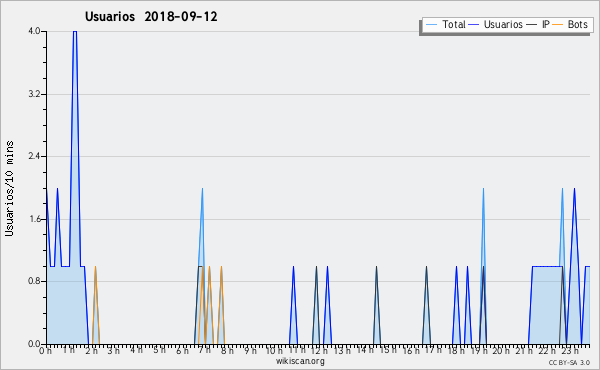Click the '16 h' x-axis label

click(x=410, y=351)
